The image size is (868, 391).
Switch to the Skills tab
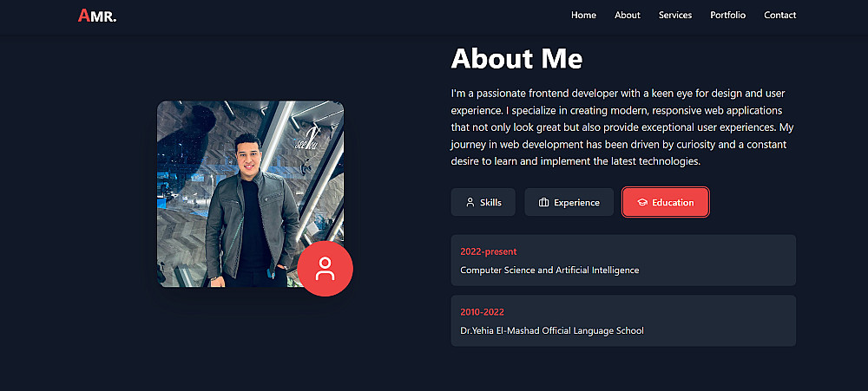tap(483, 202)
